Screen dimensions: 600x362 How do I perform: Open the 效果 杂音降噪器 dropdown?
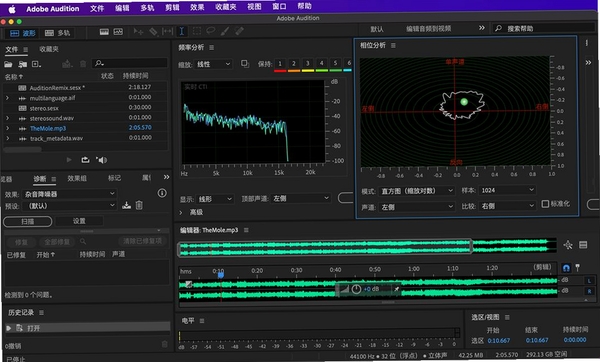69,194
